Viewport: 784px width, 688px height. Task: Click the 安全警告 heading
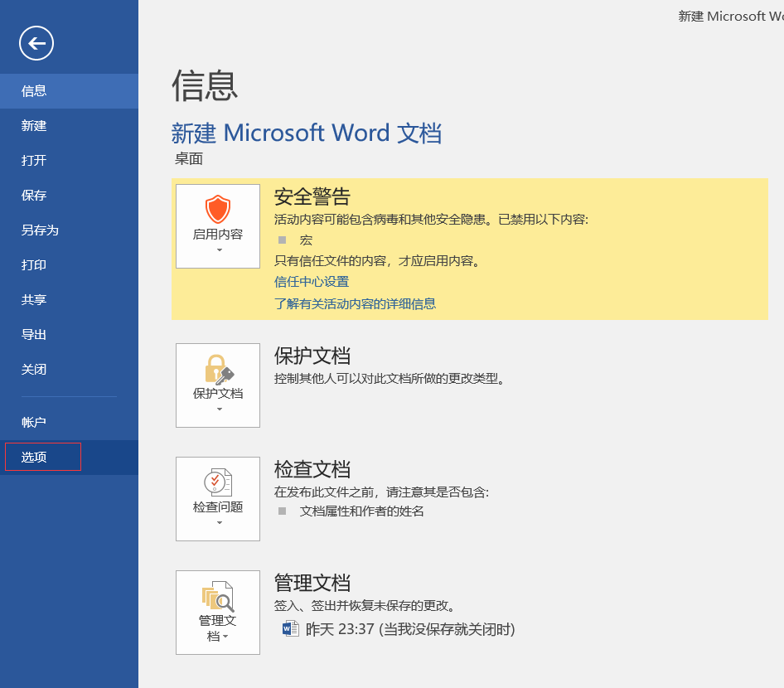point(312,197)
